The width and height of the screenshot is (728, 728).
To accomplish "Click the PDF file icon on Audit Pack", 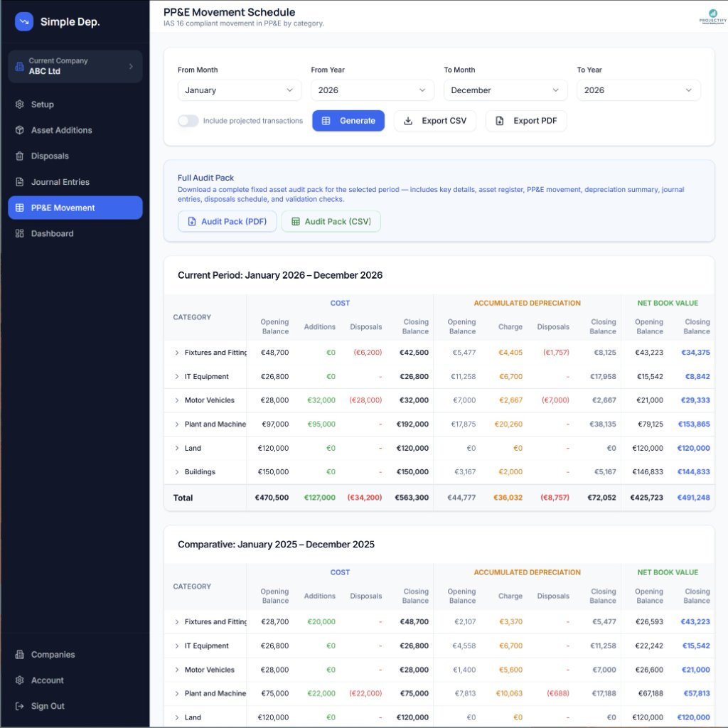I will 192,222.
